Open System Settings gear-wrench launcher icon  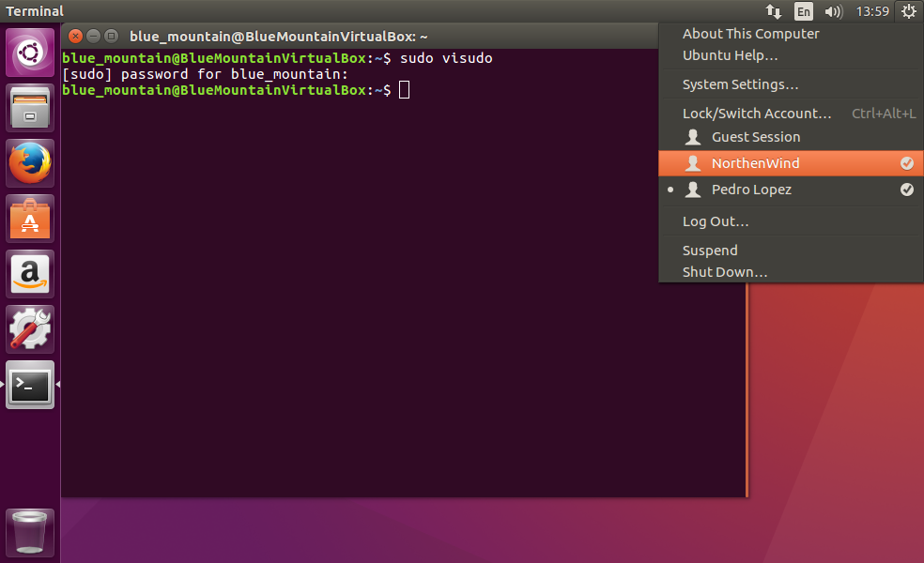tap(30, 329)
